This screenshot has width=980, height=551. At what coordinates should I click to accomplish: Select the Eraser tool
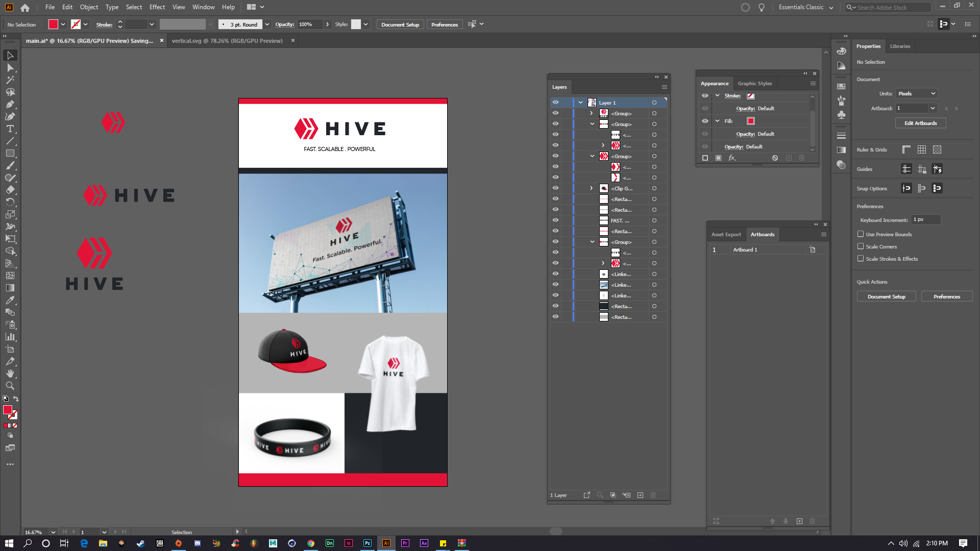(x=10, y=190)
